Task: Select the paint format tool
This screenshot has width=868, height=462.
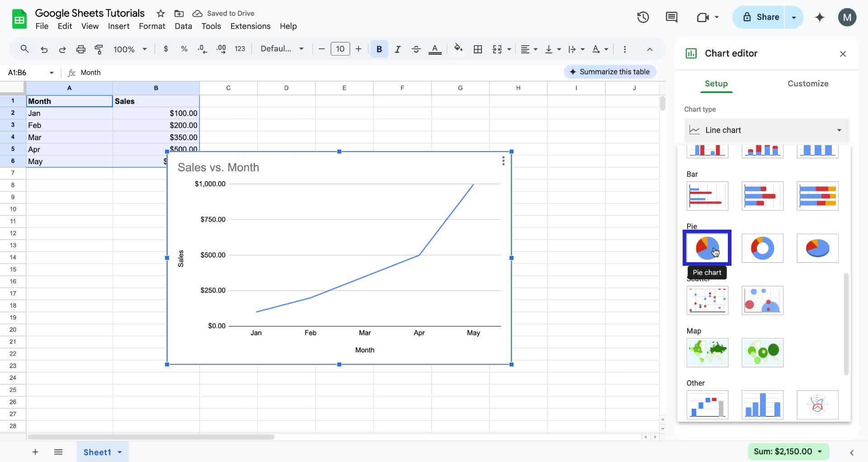Action: pyautogui.click(x=99, y=49)
